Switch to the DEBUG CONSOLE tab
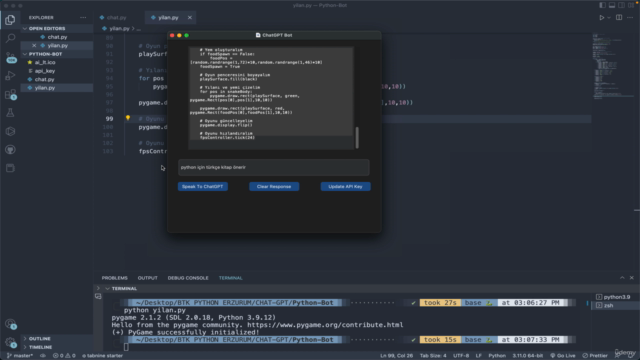This screenshot has width=640, height=360. coord(188,278)
